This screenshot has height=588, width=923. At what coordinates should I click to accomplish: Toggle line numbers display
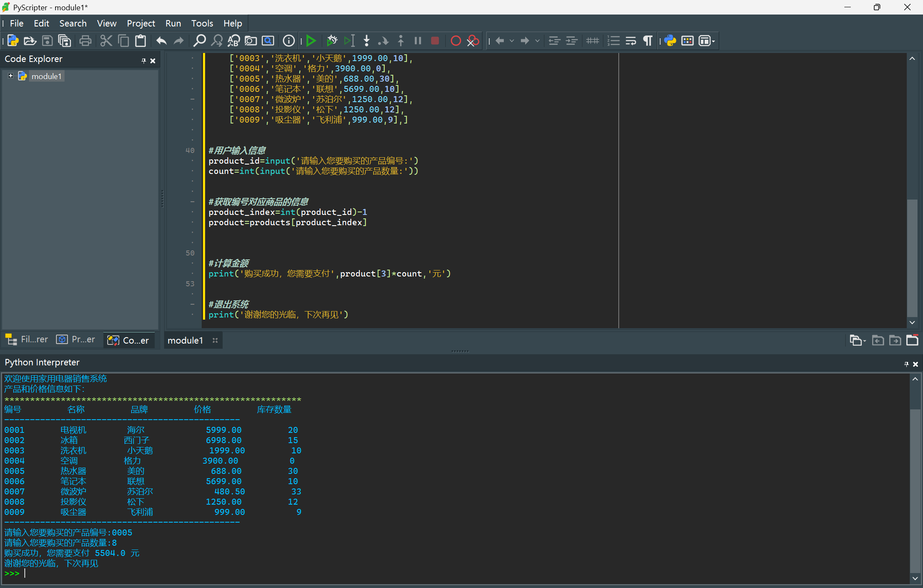click(614, 41)
